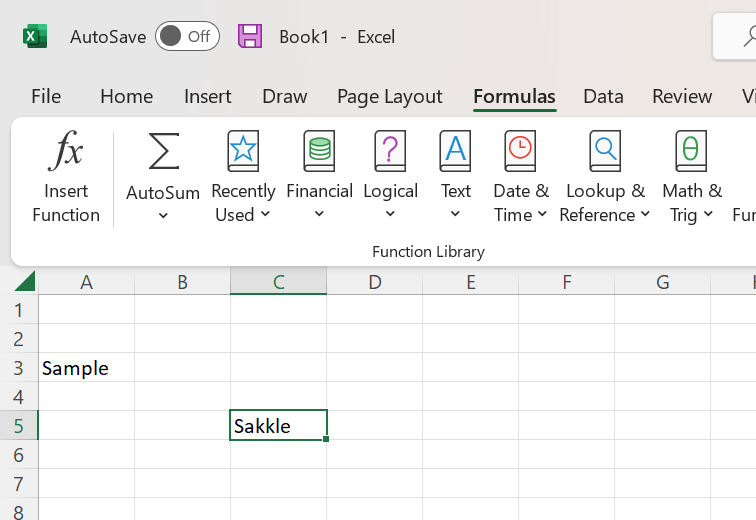
Task: Click the Lookup & Reference magnifier icon
Action: tap(605, 151)
